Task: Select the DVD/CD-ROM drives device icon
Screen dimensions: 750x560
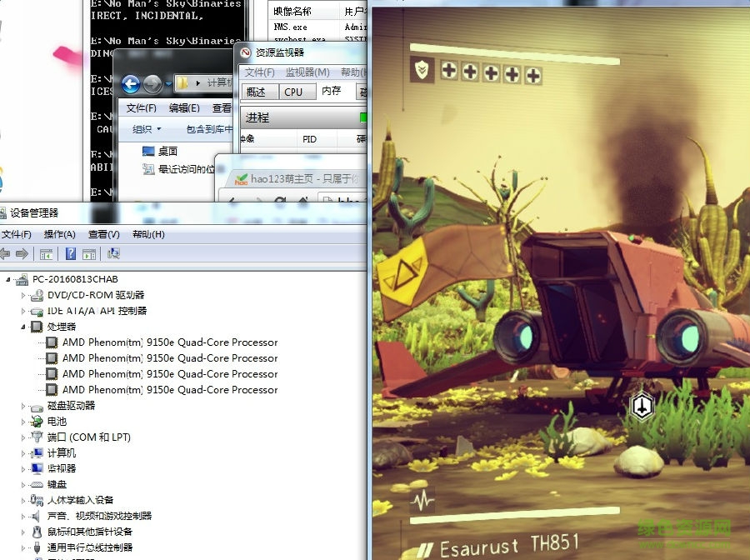Action: click(37, 295)
